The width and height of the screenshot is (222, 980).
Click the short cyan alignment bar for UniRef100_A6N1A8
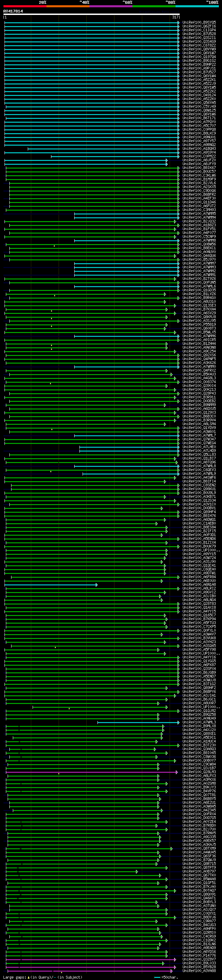point(51,585)
